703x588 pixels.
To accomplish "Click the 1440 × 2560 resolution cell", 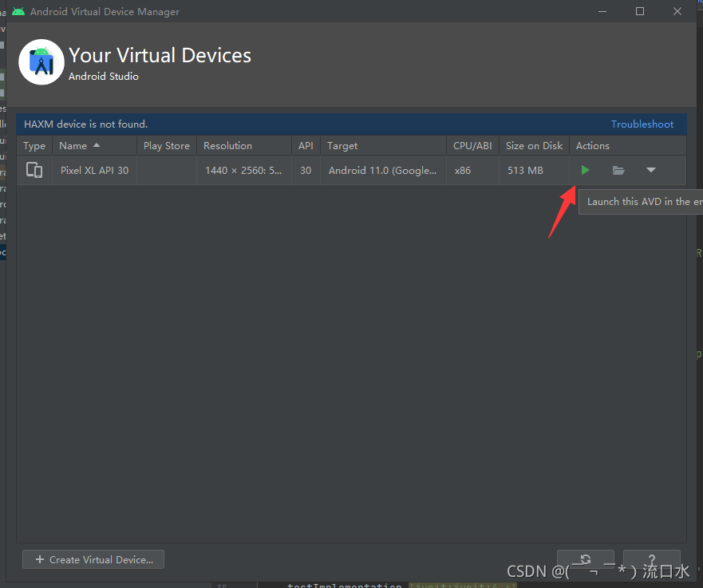I will point(244,170).
